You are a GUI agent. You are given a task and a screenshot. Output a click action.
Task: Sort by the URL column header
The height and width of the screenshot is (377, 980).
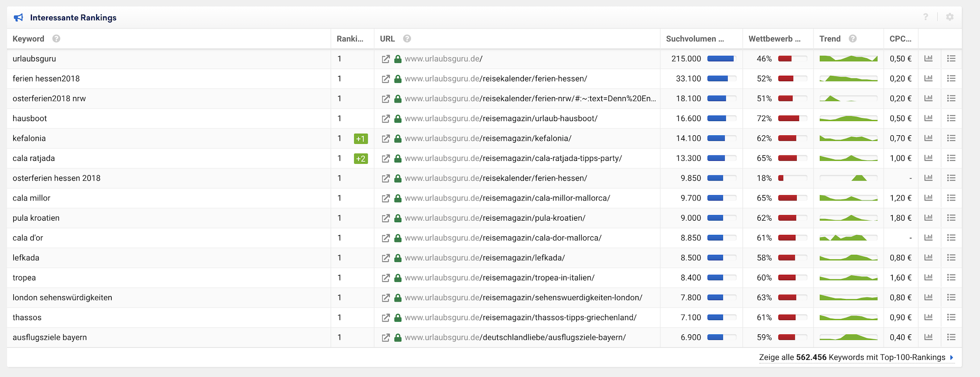(387, 39)
